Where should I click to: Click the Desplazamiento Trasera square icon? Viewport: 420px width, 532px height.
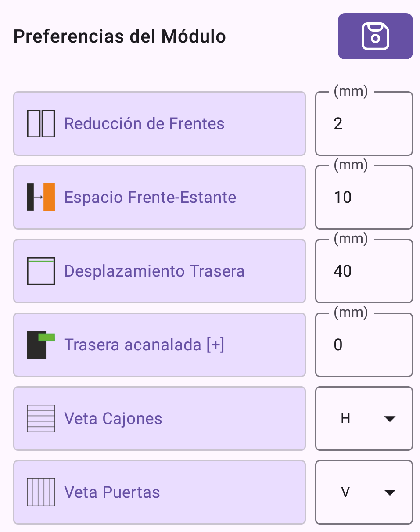[x=41, y=271]
